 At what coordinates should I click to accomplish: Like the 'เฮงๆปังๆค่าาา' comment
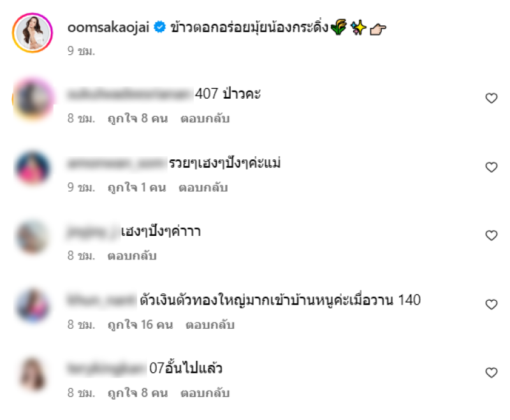click(x=491, y=235)
